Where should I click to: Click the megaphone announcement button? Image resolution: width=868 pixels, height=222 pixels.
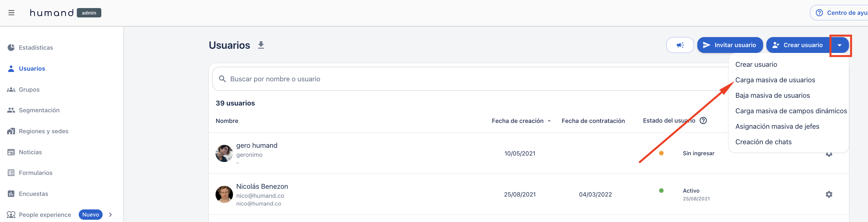pos(680,45)
